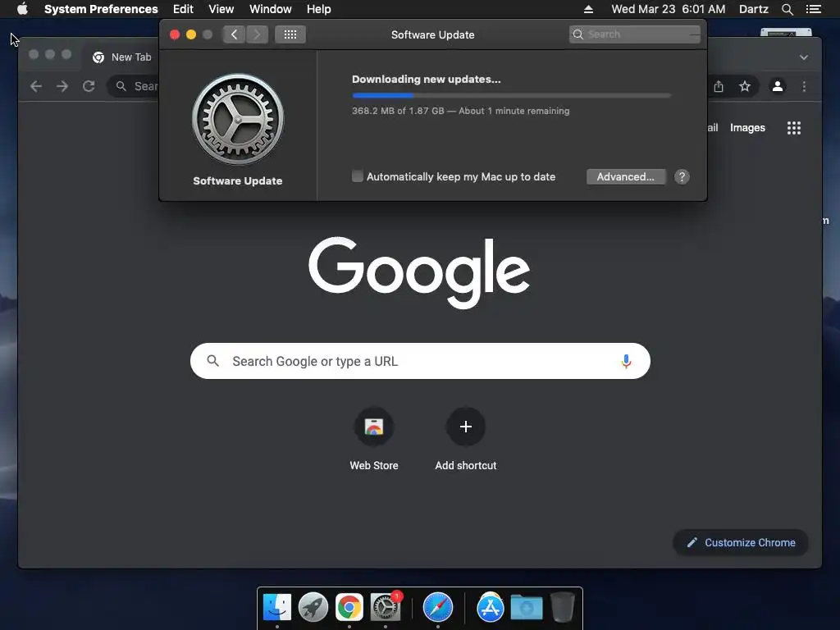
Task: Click the Downloading new updates… heading
Action: pos(426,80)
